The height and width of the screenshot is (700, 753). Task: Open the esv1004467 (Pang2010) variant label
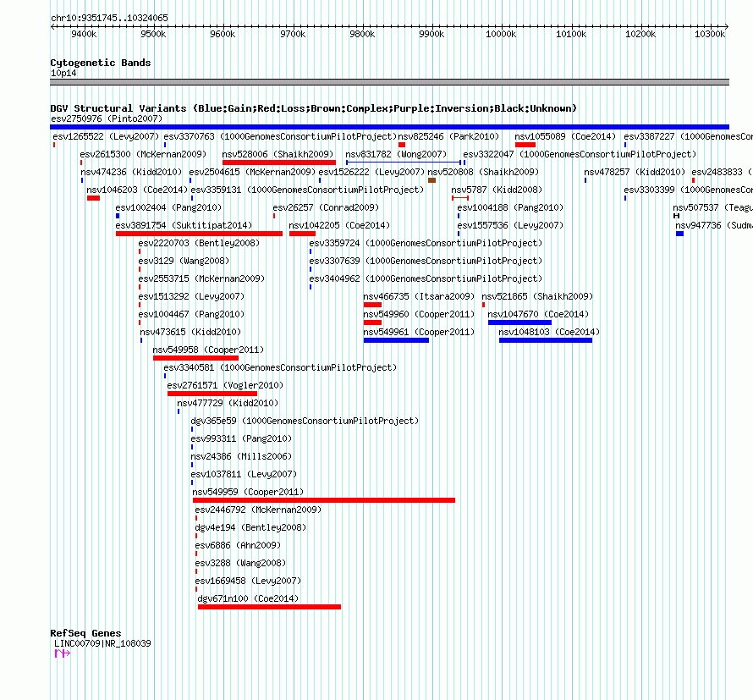tap(191, 314)
